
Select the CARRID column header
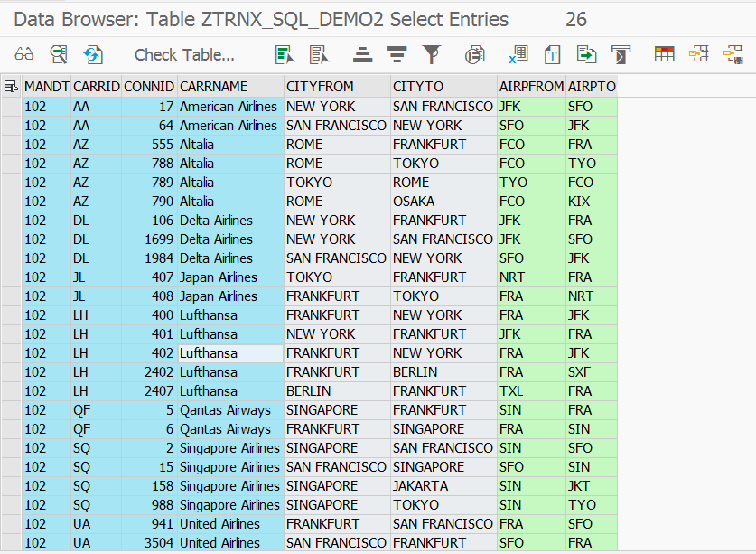[97, 87]
